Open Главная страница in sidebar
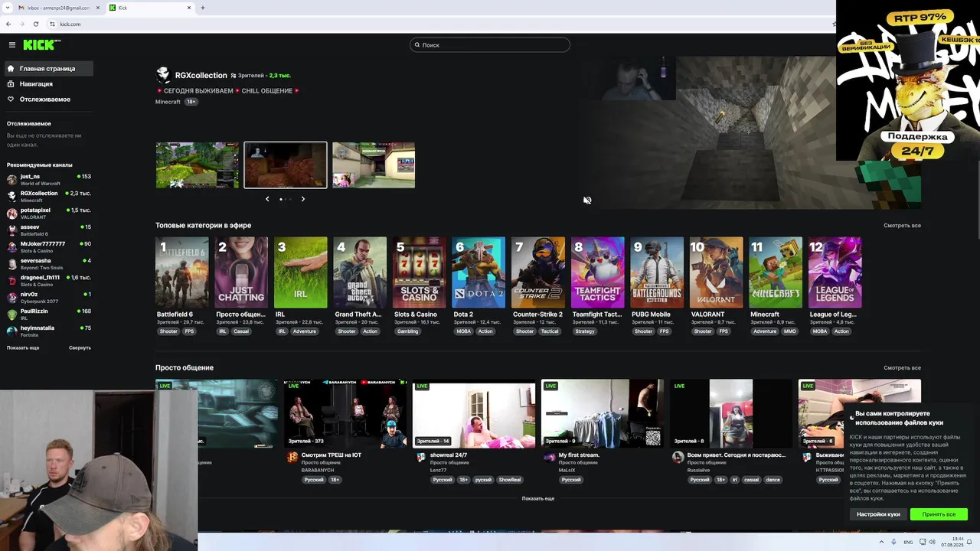The height and width of the screenshot is (551, 980). (49, 69)
